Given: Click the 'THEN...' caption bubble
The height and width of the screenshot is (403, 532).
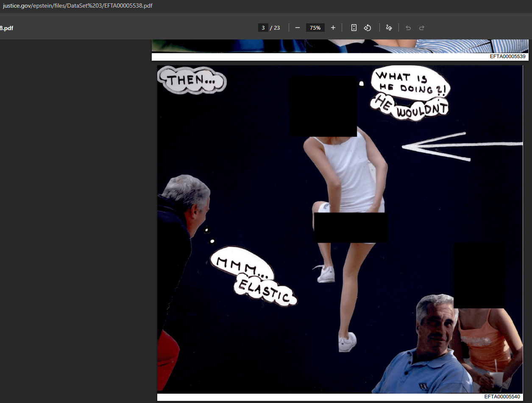Looking at the screenshot, I should click(192, 80).
